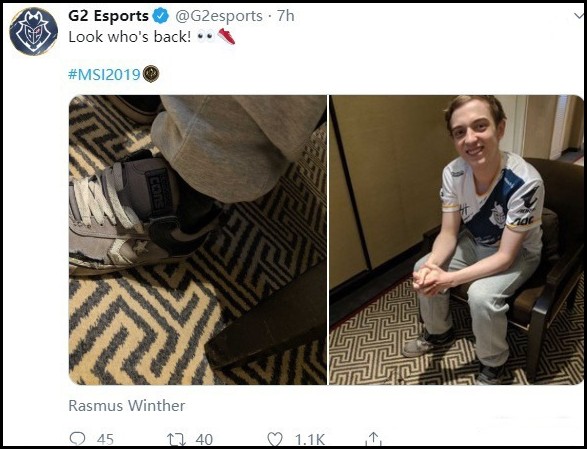Open the G2 Esports profile avatar

pos(33,31)
